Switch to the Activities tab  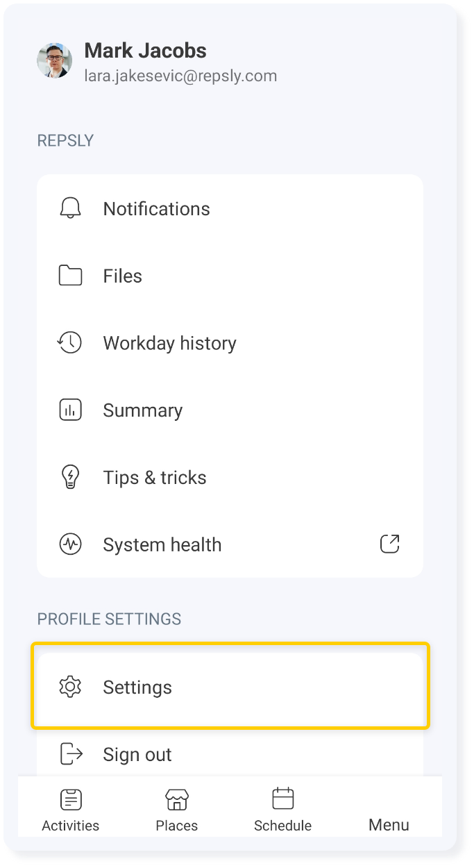point(71,810)
